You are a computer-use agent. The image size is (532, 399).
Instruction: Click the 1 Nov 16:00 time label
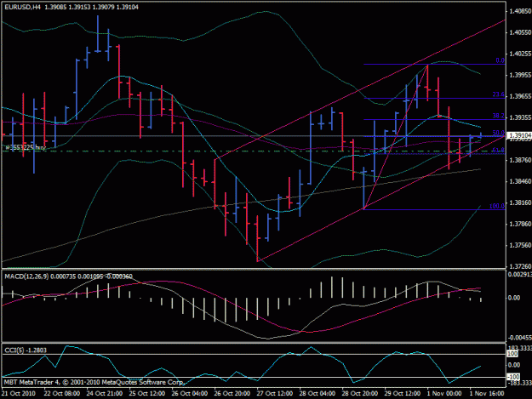click(487, 394)
